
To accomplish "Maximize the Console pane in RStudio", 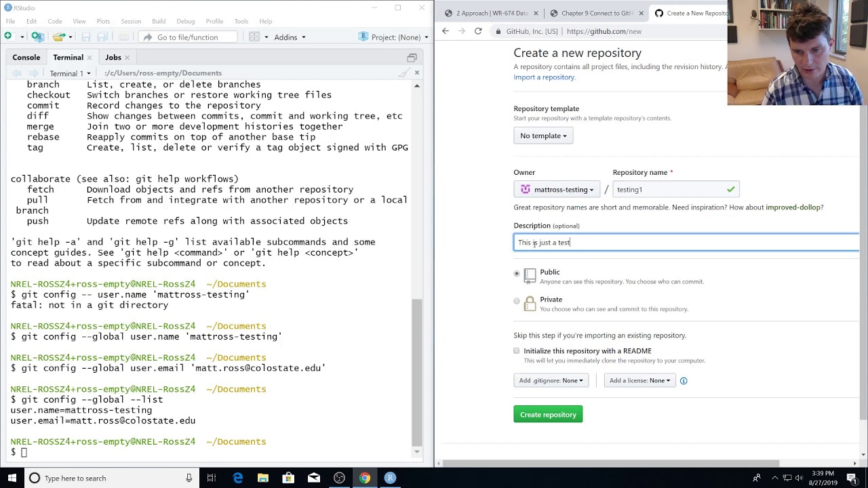I will click(x=412, y=58).
